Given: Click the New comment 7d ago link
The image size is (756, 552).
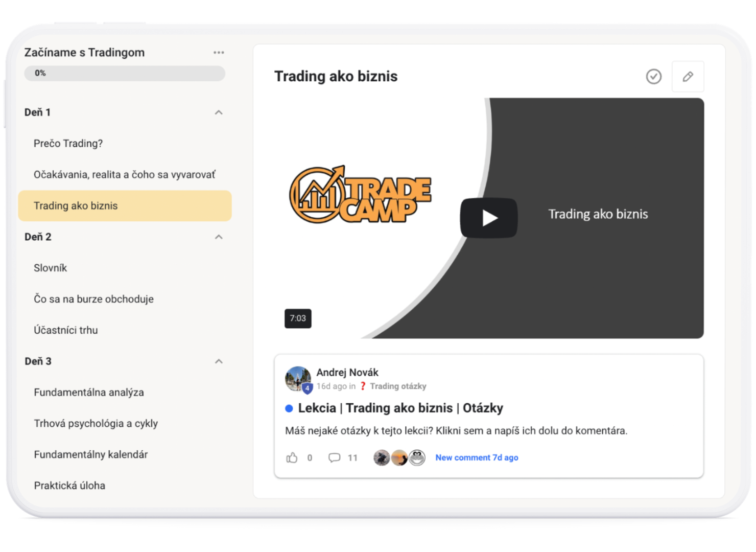Looking at the screenshot, I should (x=477, y=458).
